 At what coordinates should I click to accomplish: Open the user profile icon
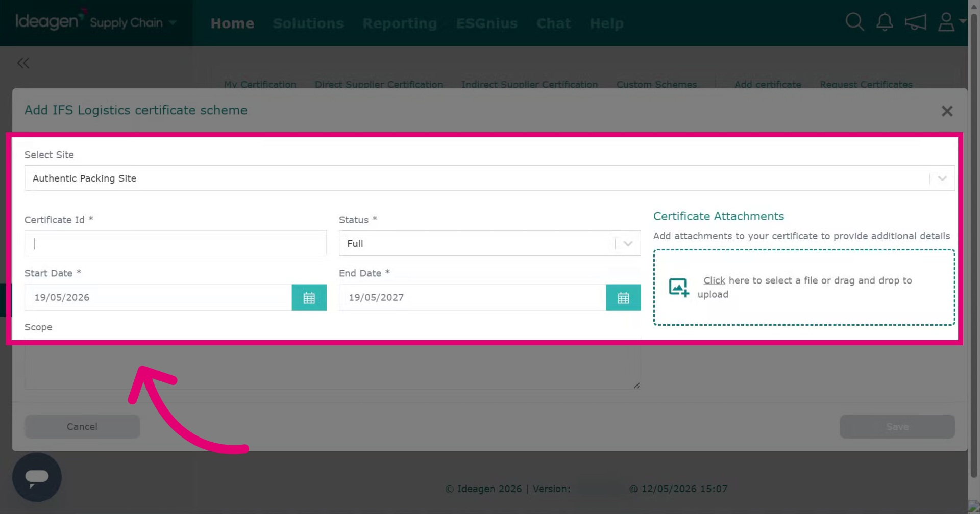click(946, 22)
